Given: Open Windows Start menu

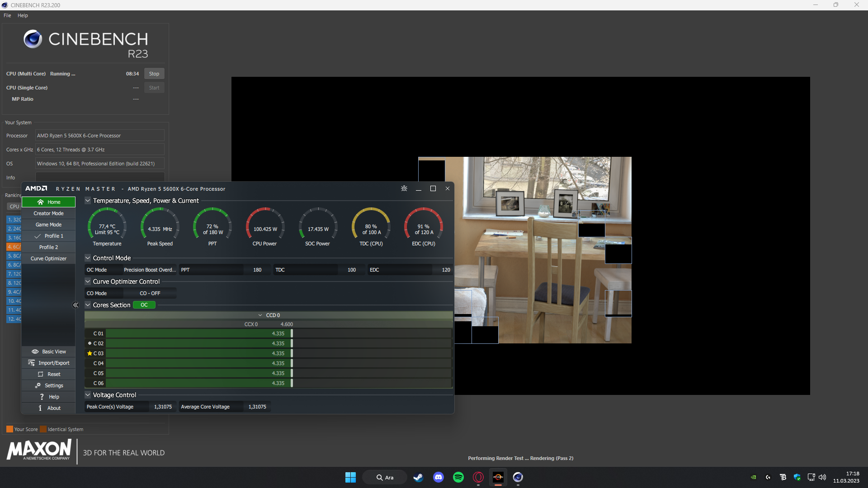Looking at the screenshot, I should point(350,477).
